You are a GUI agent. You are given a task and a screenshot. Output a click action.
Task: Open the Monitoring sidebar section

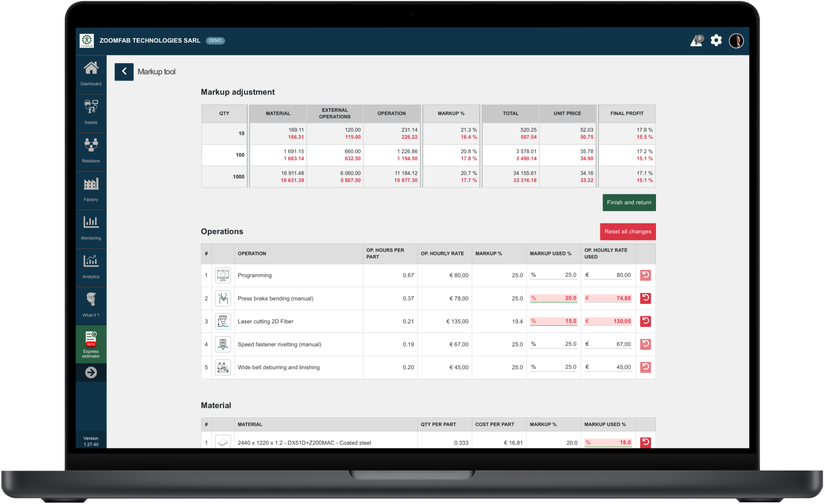point(91,228)
